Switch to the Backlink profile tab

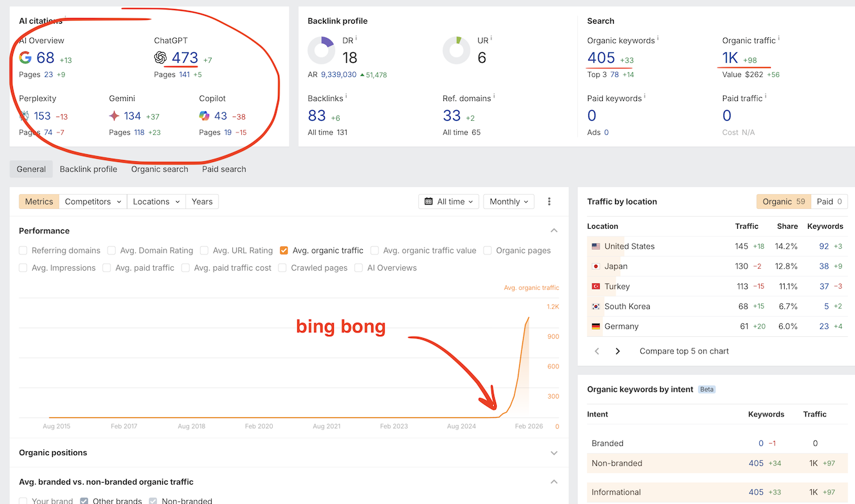pos(88,169)
